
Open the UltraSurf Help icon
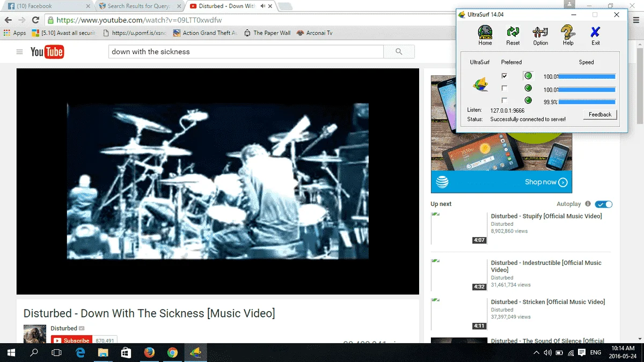[x=568, y=35]
